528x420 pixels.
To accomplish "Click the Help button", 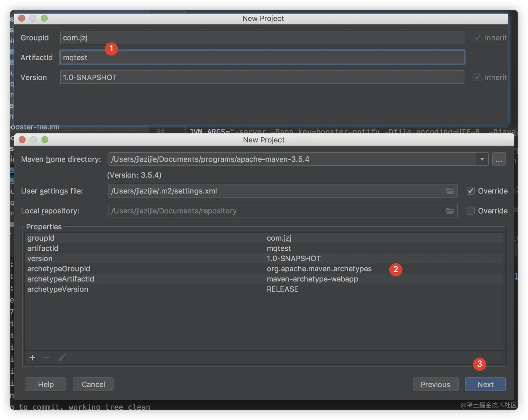I will pos(46,384).
